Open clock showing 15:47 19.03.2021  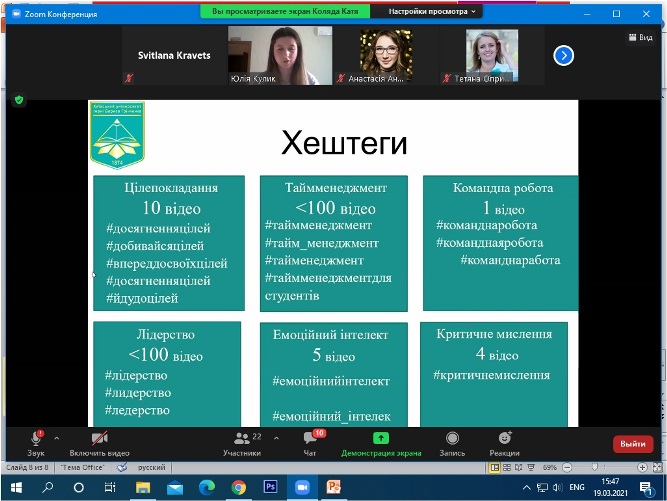610,487
